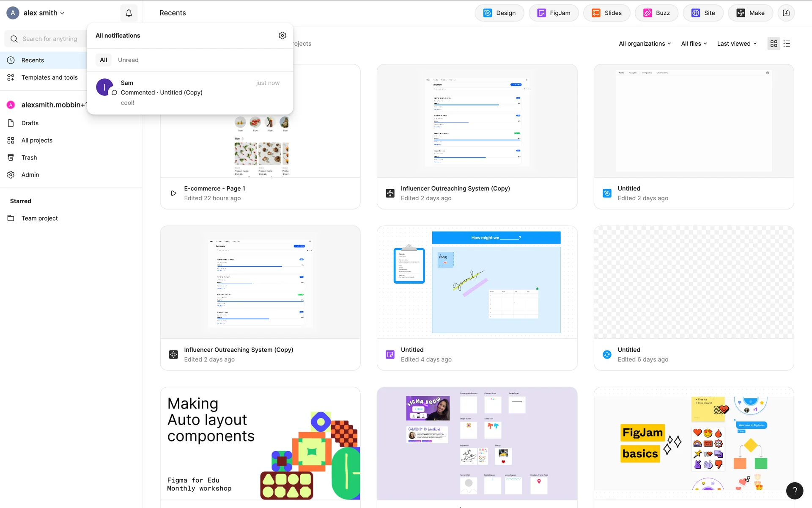
Task: Switch to list view
Action: click(x=787, y=44)
